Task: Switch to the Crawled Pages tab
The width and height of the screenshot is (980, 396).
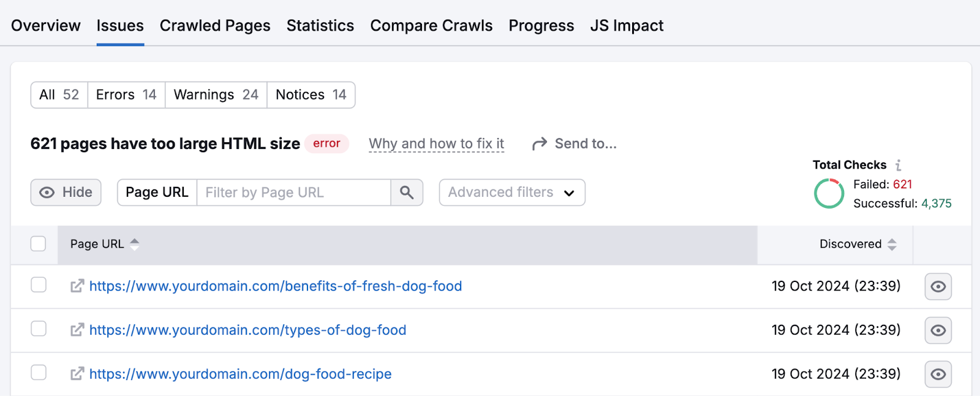Action: pyautogui.click(x=215, y=26)
